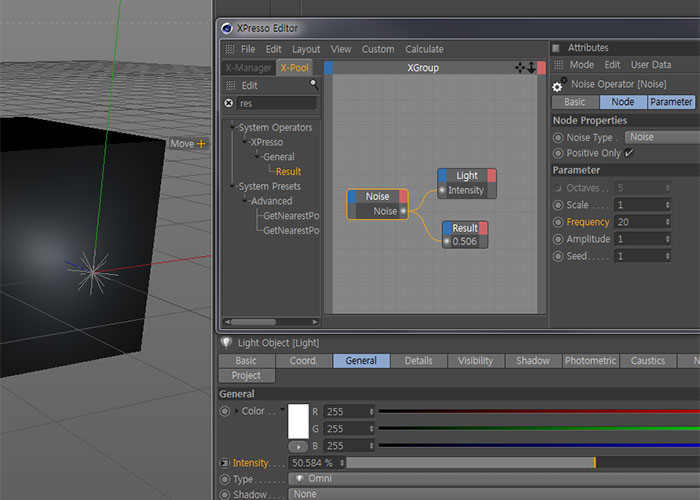Screen dimensions: 700x500
Task: Toggle the Amplitude animation dot
Action: [558, 239]
